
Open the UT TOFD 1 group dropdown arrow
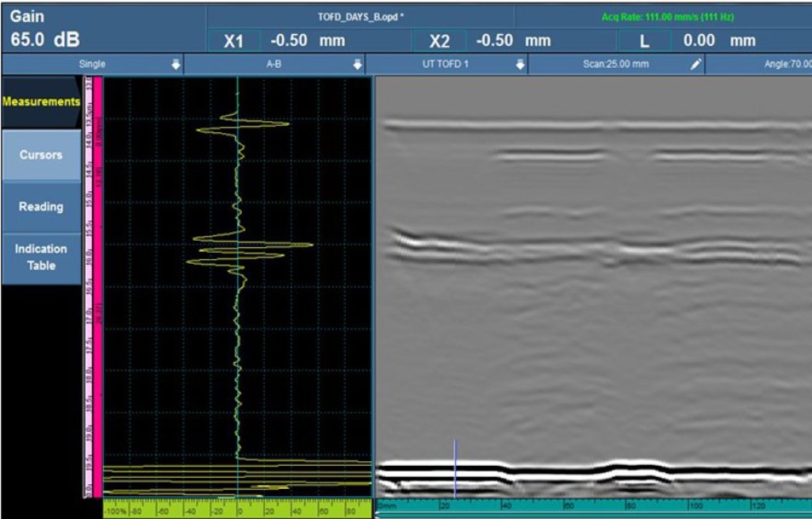pos(520,64)
